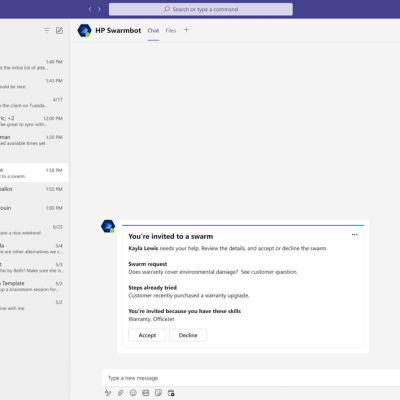Accept the swarm invitation
Image resolution: width=400 pixels, height=400 pixels.
pyautogui.click(x=147, y=335)
